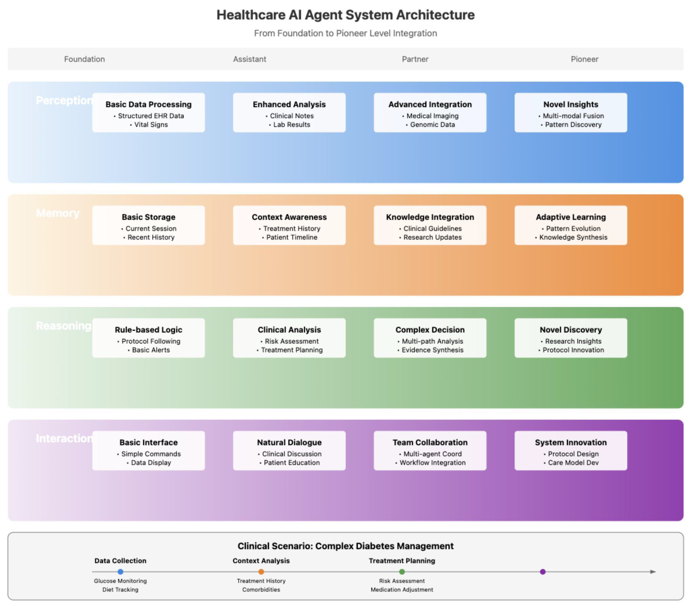Click the timeline arrowhead at right end
The image size is (700, 612).
pyautogui.click(x=653, y=571)
